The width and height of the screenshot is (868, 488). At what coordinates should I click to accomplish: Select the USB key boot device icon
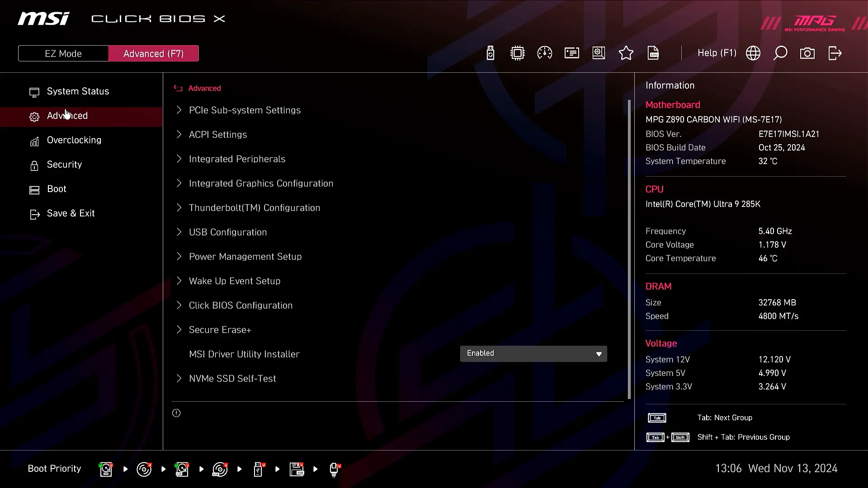(258, 469)
